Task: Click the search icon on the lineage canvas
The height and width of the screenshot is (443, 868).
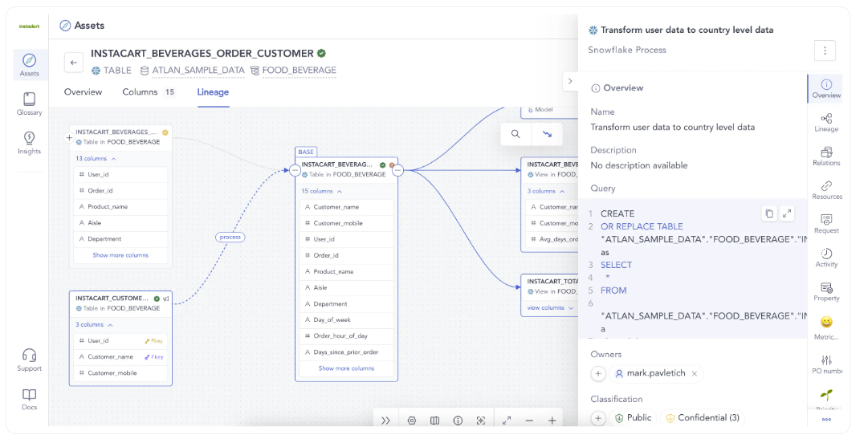Action: point(516,134)
